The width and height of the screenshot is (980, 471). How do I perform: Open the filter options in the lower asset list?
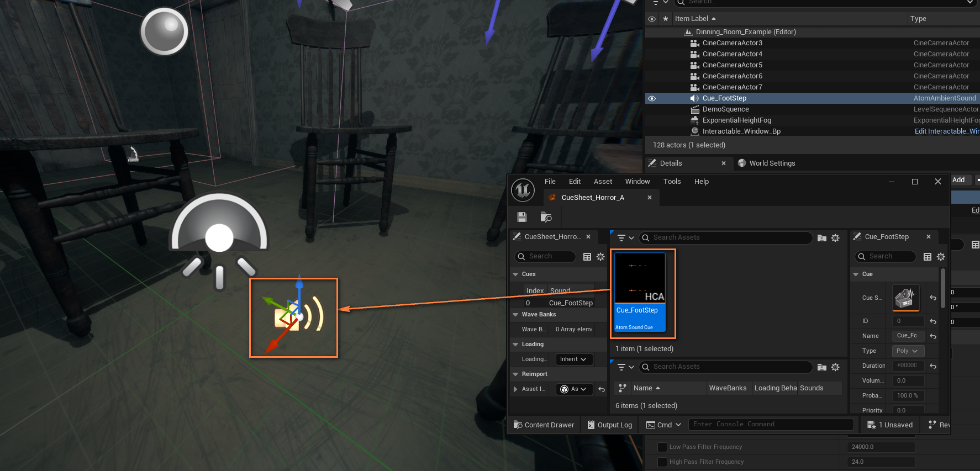(x=625, y=367)
